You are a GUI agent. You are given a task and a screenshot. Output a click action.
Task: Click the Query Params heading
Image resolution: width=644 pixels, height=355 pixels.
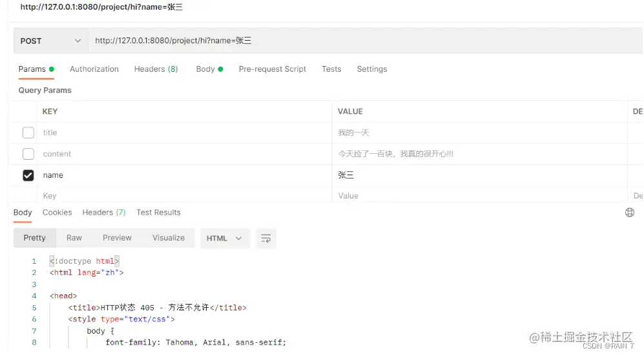[45, 90]
